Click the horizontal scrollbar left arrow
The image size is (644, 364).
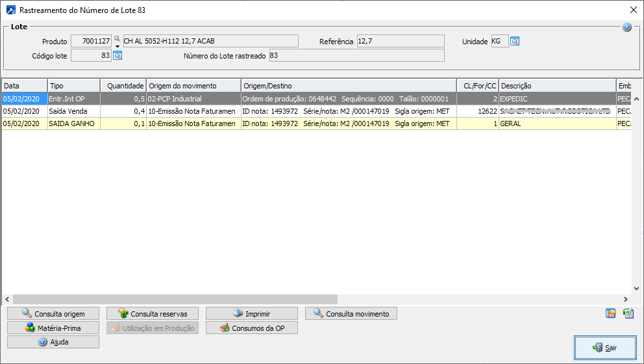(x=7, y=299)
